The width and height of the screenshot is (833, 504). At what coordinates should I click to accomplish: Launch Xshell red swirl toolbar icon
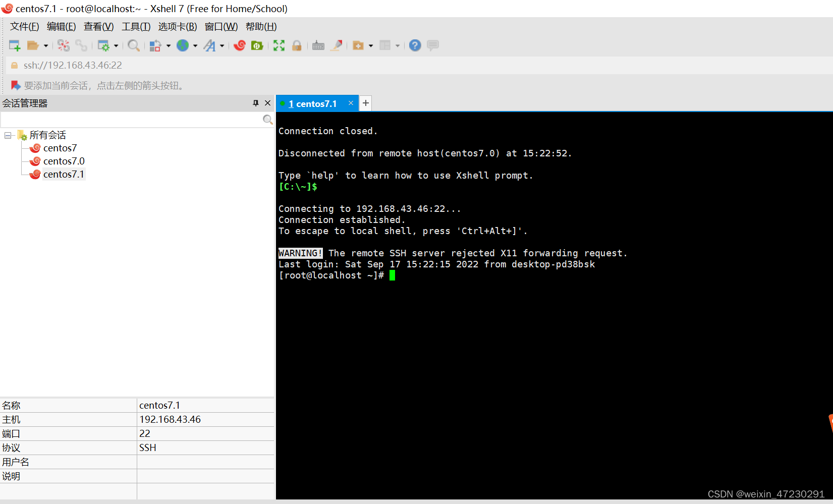pos(240,45)
